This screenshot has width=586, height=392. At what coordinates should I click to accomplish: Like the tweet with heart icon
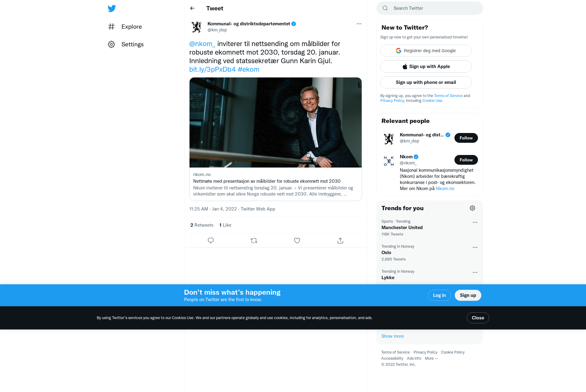click(x=297, y=241)
